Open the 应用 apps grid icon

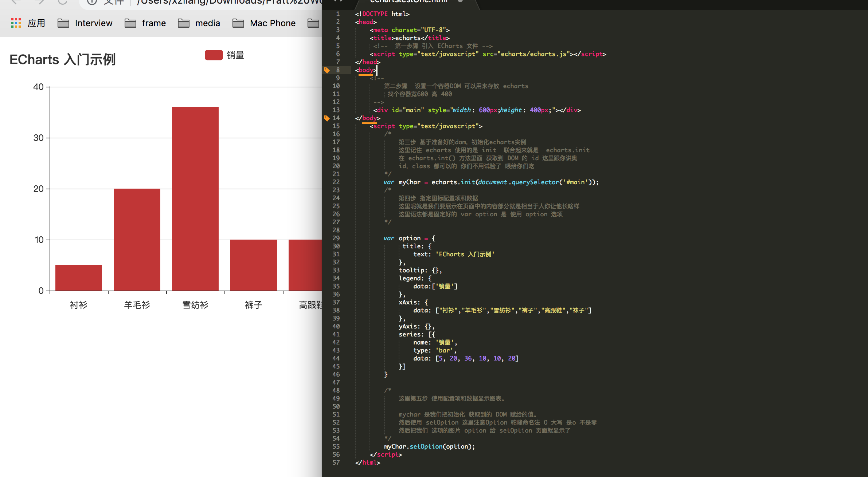pyautogui.click(x=16, y=23)
